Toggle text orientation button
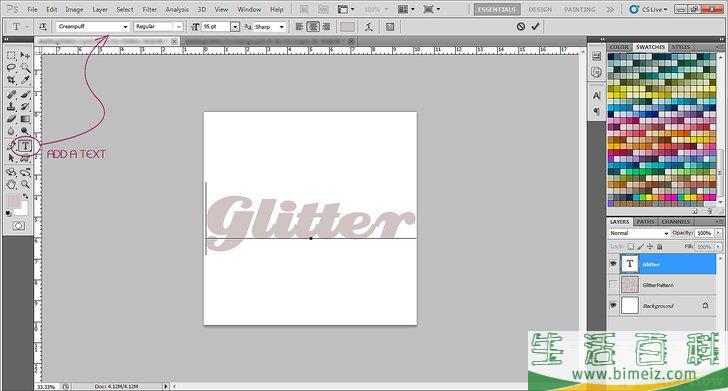728x391 pixels. tap(43, 27)
